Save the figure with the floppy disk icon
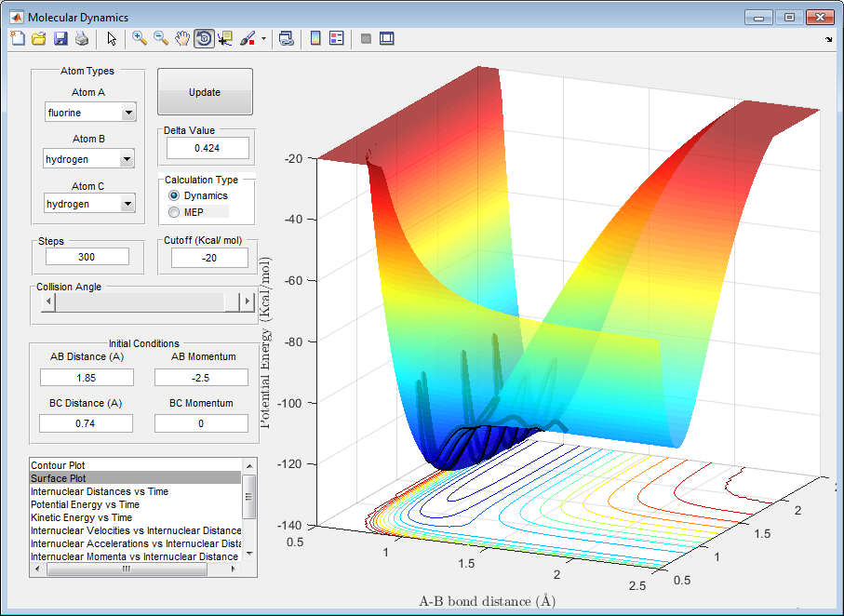The height and width of the screenshot is (616, 844). (60, 38)
